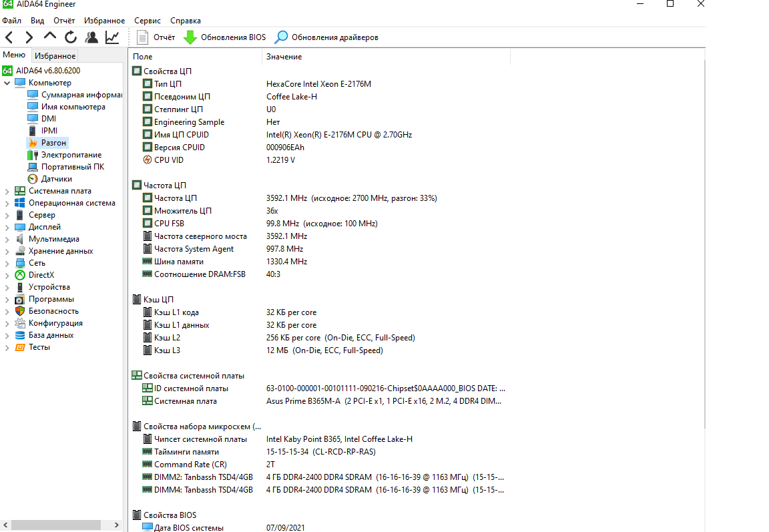
Task: Open the graph chart icon in toolbar
Action: [x=112, y=37]
